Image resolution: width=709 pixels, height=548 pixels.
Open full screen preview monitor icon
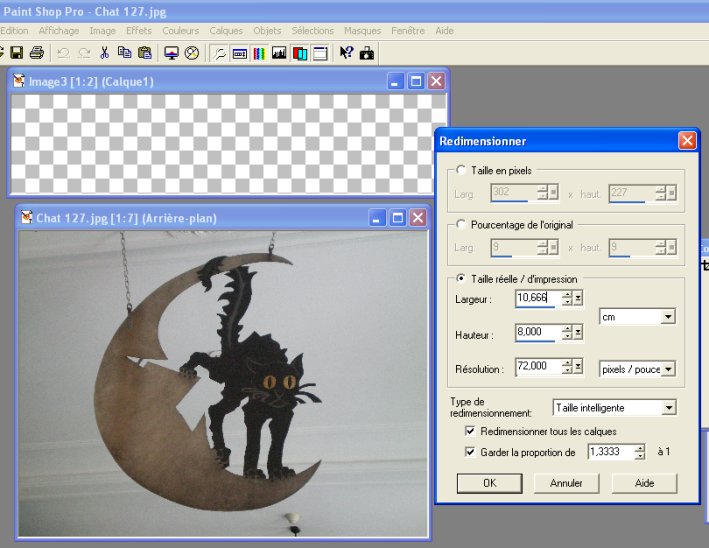pyautogui.click(x=171, y=53)
